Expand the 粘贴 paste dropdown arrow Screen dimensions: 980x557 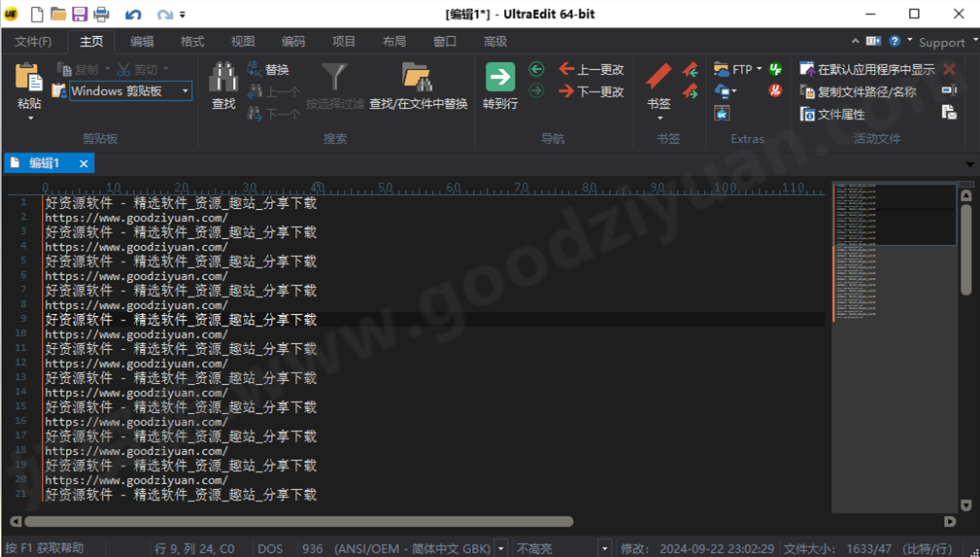point(30,118)
